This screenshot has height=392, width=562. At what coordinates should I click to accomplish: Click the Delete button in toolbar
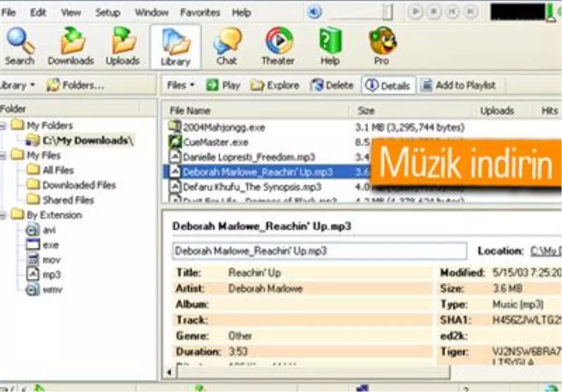tap(333, 86)
